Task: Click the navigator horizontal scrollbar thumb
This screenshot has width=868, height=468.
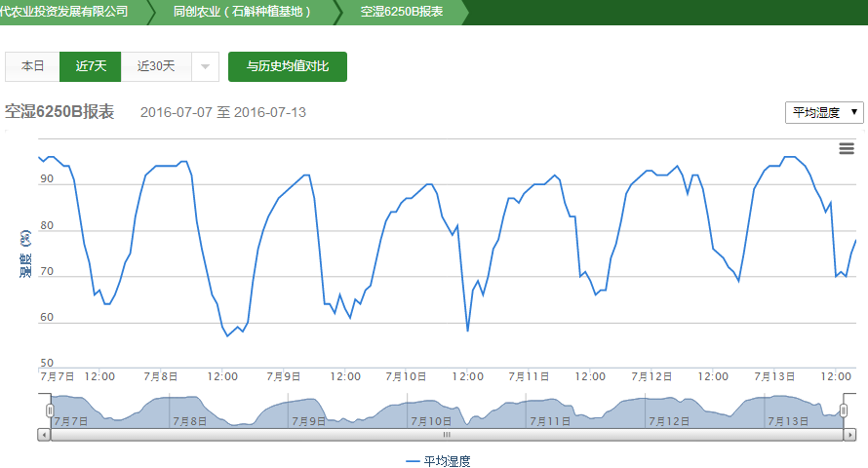Action: click(447, 434)
